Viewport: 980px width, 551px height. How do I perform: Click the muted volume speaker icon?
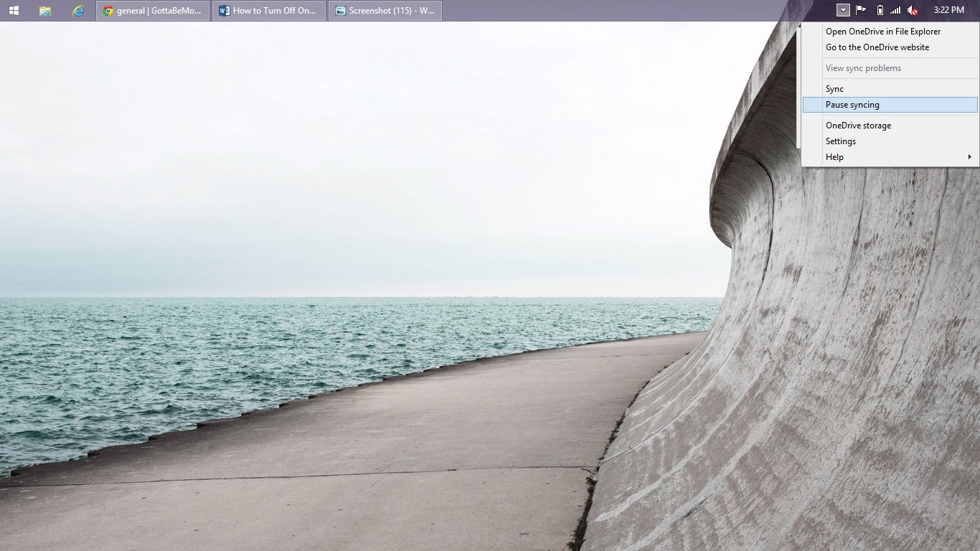tap(913, 10)
